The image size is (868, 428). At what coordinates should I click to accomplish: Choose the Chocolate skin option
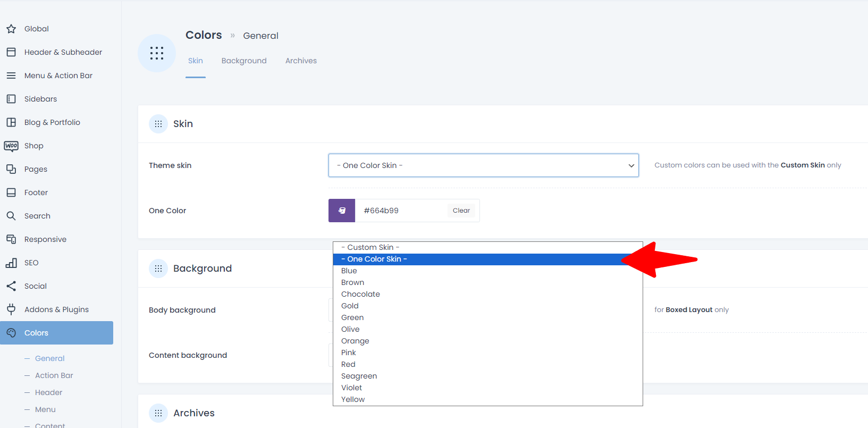(x=487, y=294)
